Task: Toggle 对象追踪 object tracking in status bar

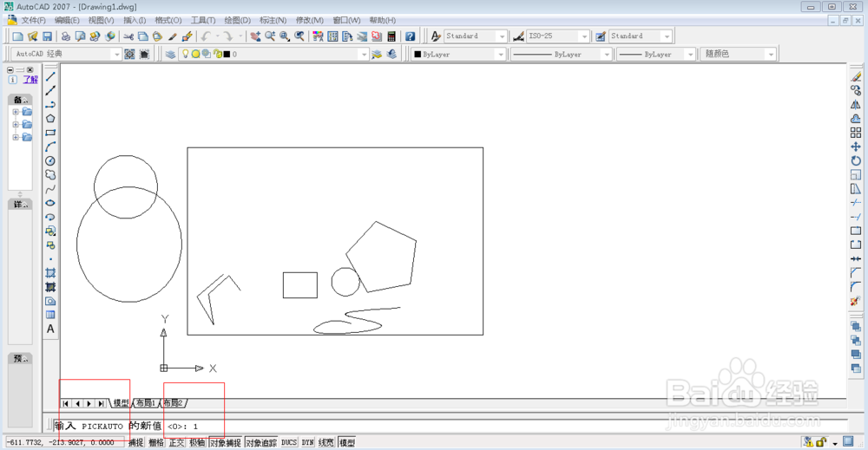Action: tap(261, 443)
